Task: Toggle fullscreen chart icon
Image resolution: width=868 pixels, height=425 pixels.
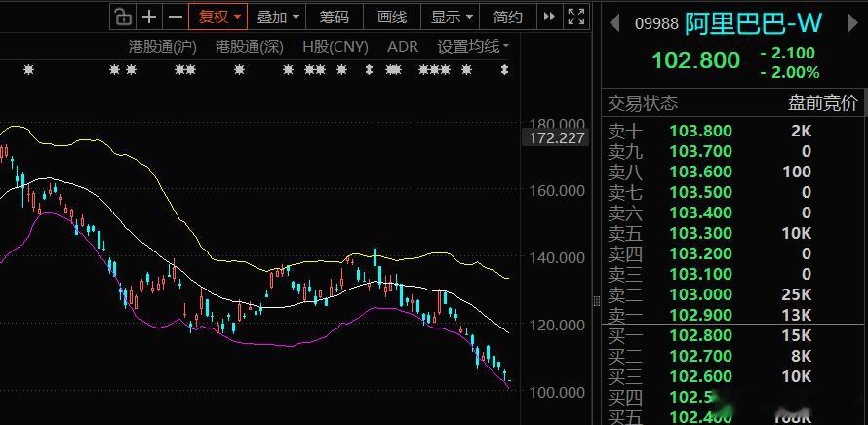Action: [x=576, y=17]
